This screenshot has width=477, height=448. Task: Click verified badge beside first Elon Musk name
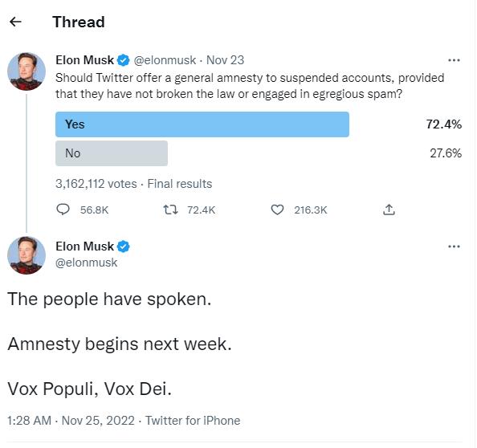(124, 60)
